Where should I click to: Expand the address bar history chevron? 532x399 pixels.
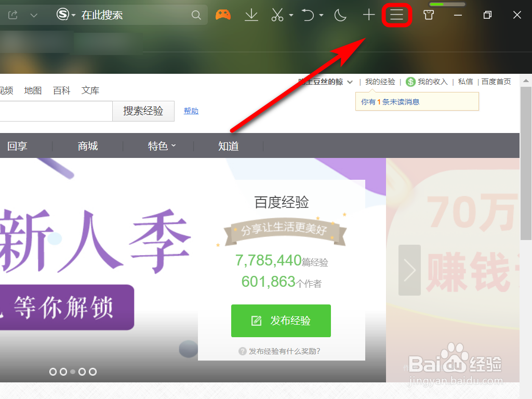34,15
